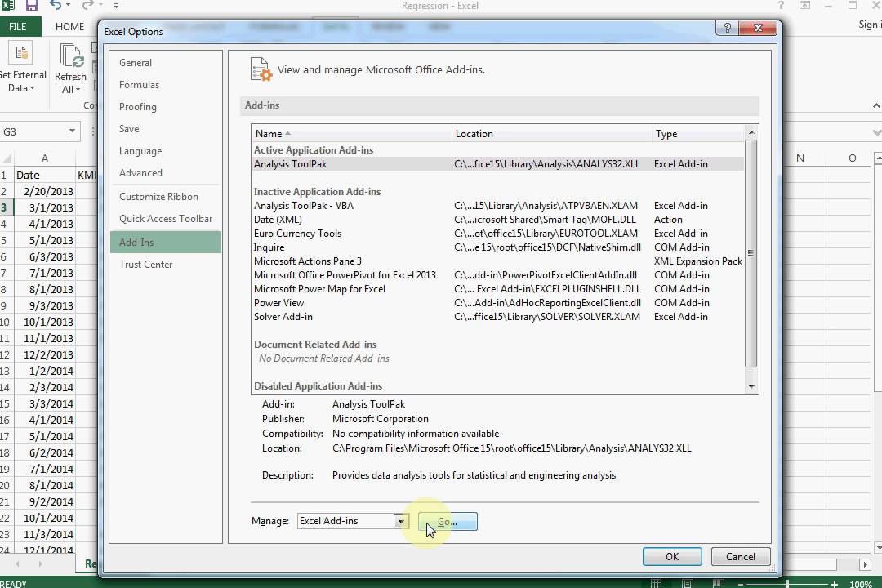Image resolution: width=882 pixels, height=588 pixels.
Task: Select the Date (XML) add-in row
Action: point(498,220)
